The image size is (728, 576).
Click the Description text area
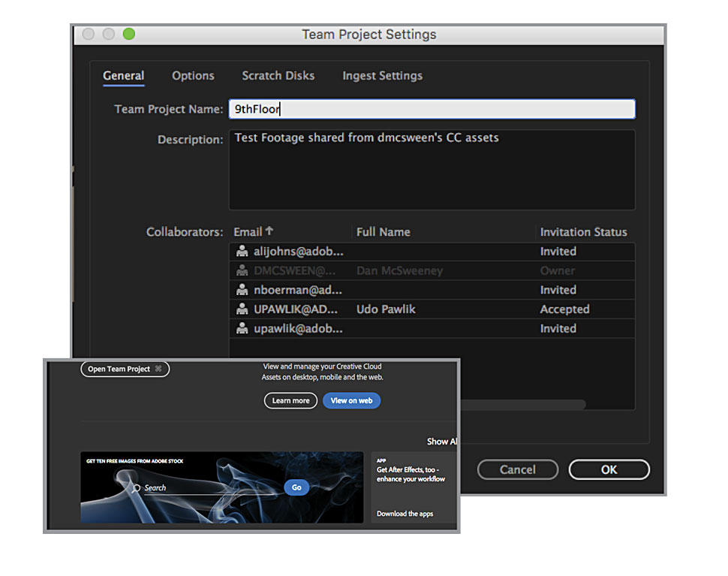[x=432, y=170]
